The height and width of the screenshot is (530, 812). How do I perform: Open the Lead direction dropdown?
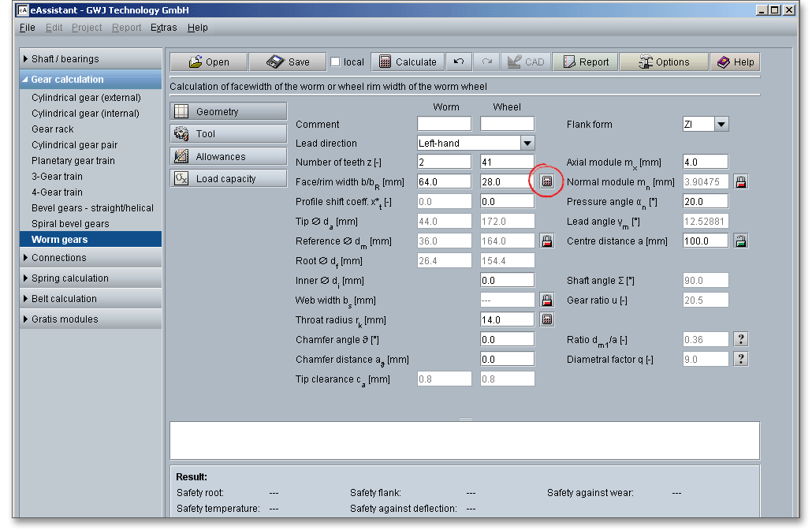[x=527, y=144]
